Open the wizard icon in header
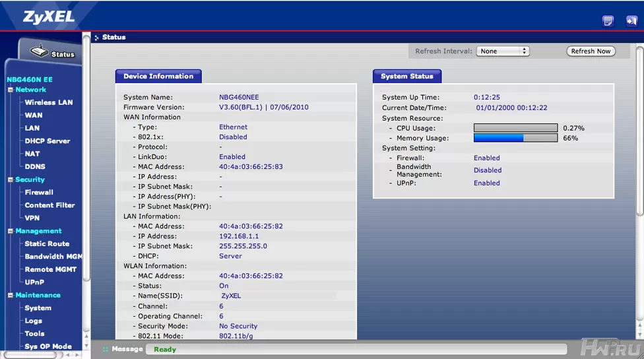 coord(608,21)
